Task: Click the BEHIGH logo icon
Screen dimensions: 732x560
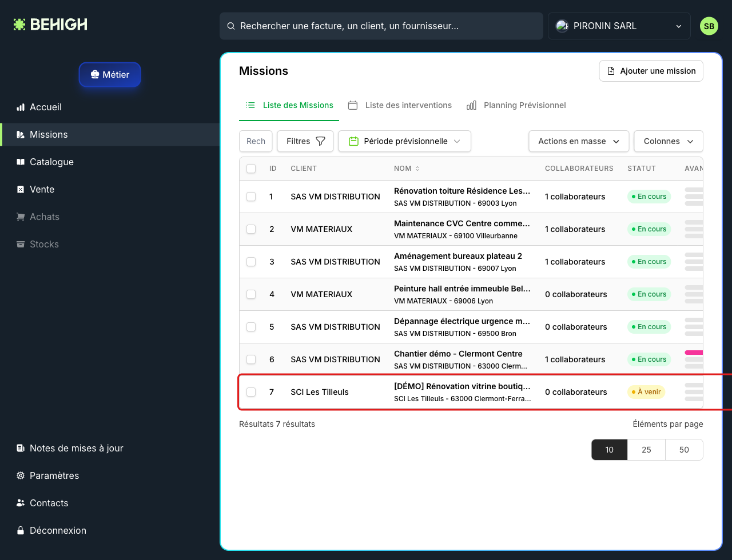Action: point(19,25)
